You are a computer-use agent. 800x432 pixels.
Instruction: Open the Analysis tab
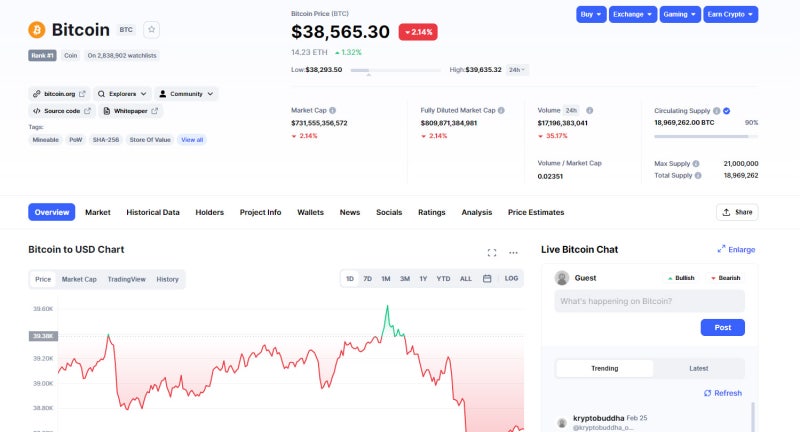(x=477, y=212)
